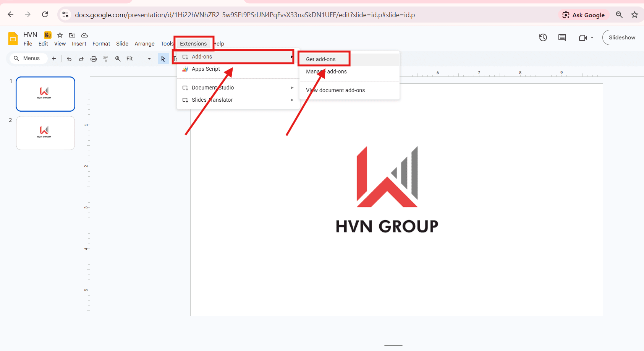Open version history via the clock icon

click(x=543, y=37)
